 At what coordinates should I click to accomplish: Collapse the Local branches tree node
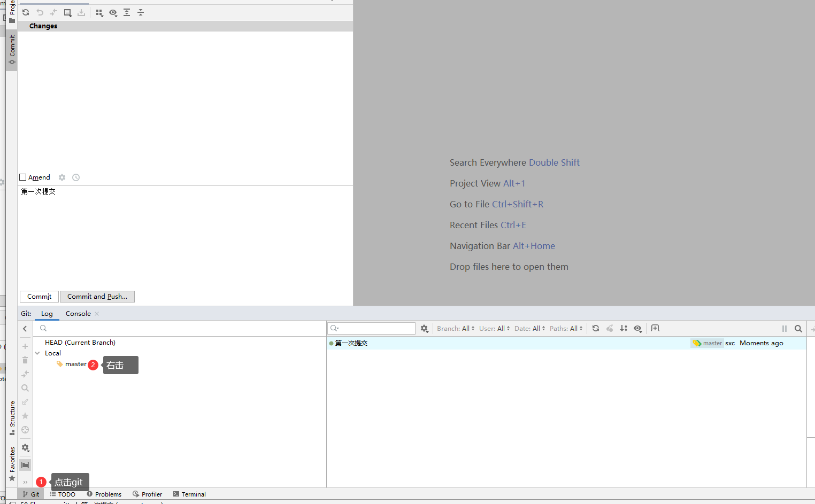pos(37,353)
